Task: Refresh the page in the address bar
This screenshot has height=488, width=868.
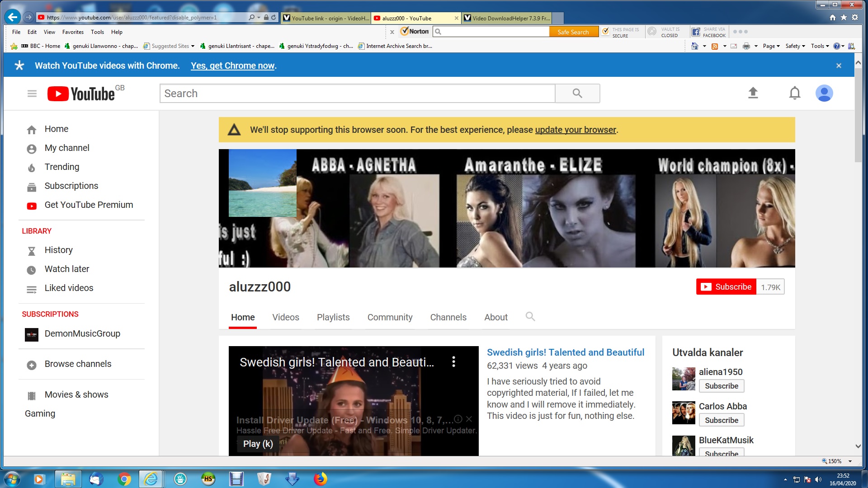Action: (274, 18)
